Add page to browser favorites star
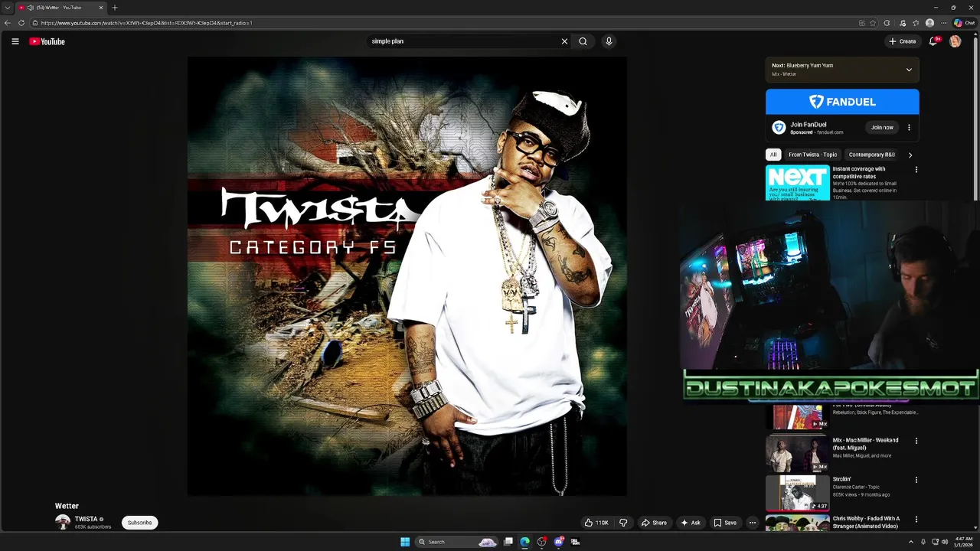 point(873,23)
